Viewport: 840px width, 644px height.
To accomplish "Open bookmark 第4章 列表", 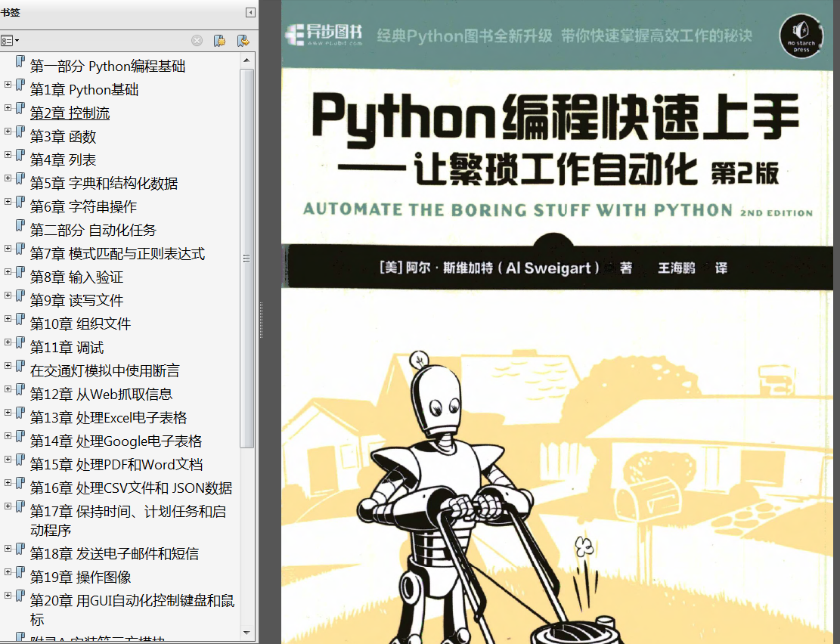I will point(64,159).
